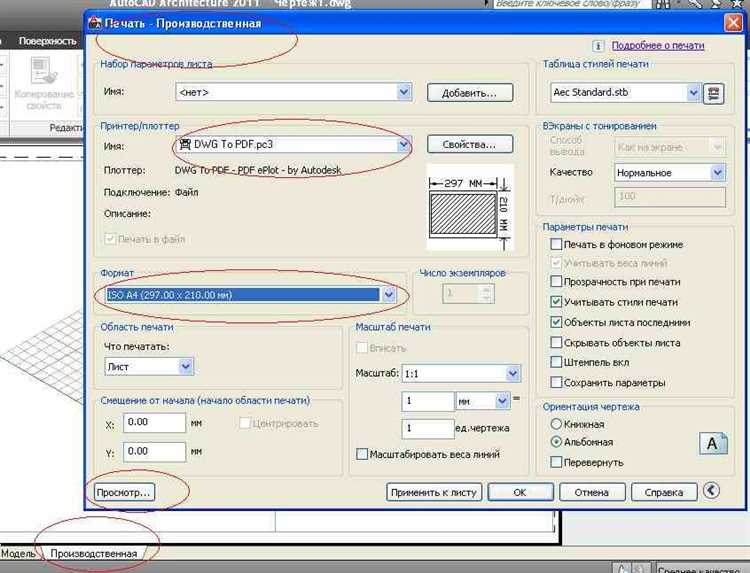Check Сохранить параметры option

click(x=556, y=382)
